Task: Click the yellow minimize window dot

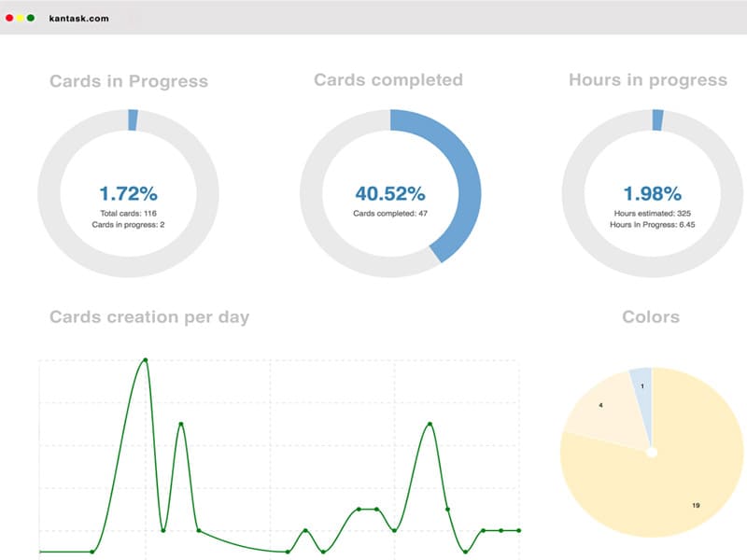Action: (20, 18)
